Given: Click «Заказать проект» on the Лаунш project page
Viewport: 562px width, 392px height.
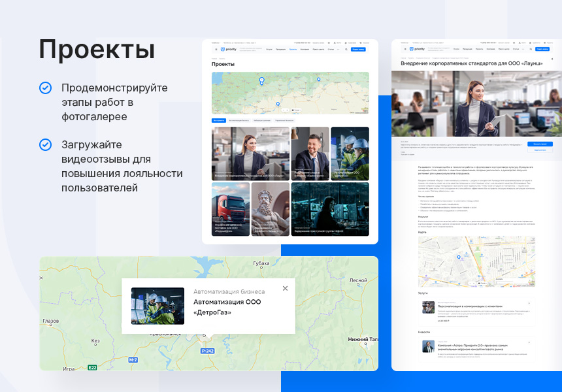Looking at the screenshot, I should tap(541, 144).
